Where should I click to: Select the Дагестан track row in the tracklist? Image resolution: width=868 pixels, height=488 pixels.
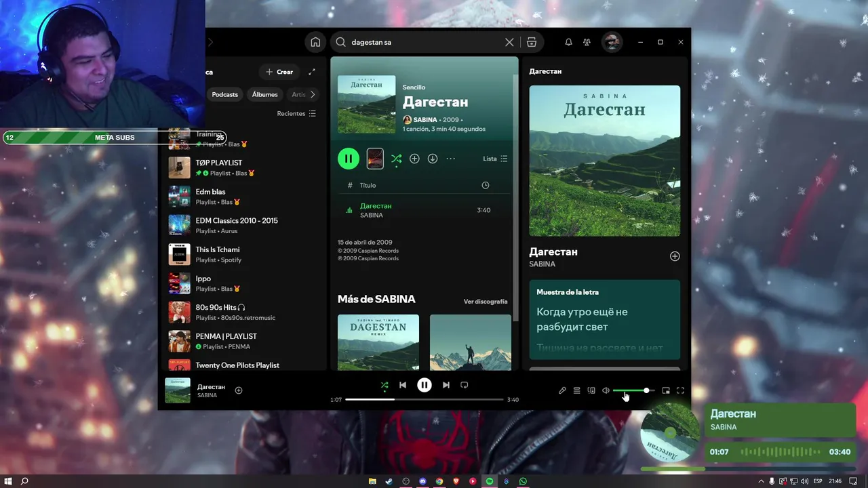coord(425,210)
